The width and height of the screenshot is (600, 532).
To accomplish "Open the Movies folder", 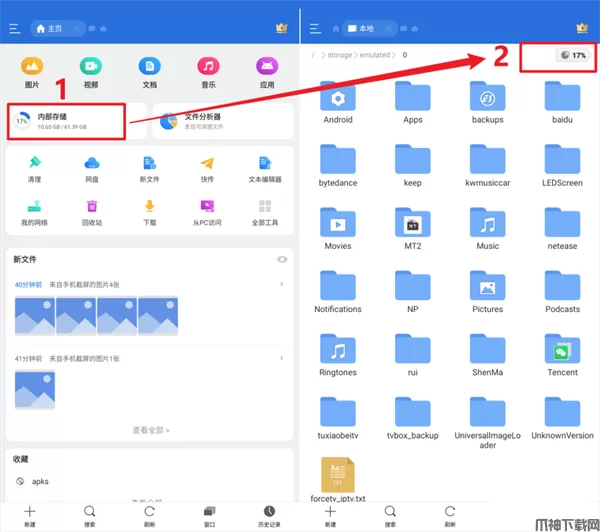I will [x=338, y=229].
